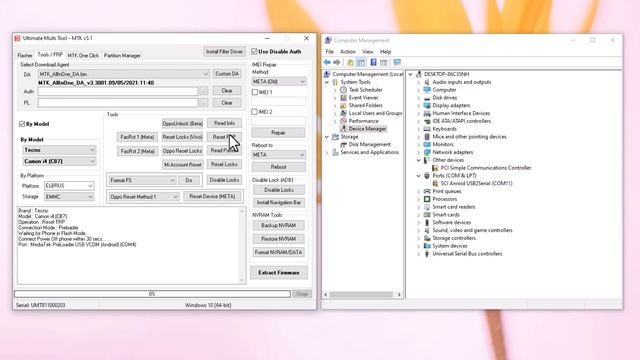Click the PCI Simple Communications Controller warning icon

tap(435, 168)
